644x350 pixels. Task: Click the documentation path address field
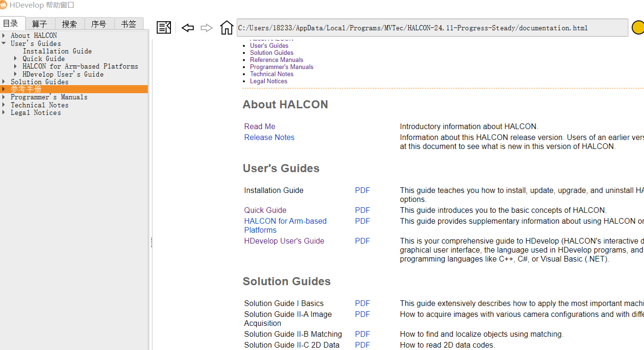click(x=432, y=28)
